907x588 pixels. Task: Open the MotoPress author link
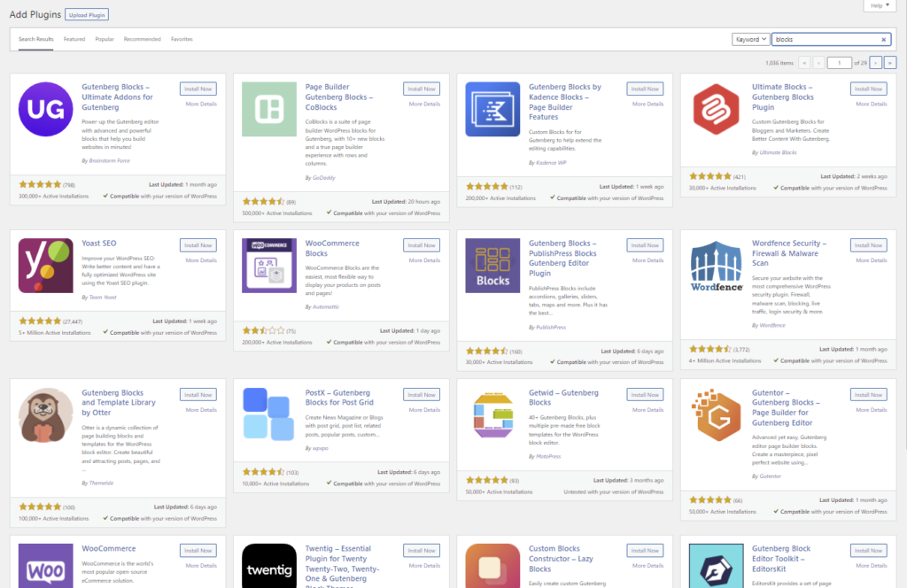pyautogui.click(x=548, y=456)
